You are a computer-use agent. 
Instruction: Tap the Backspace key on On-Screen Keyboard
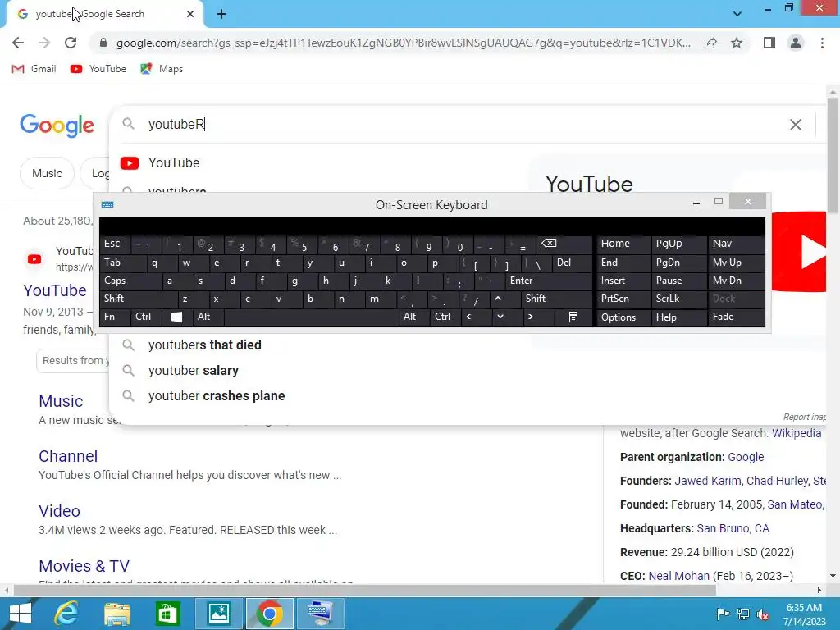564,244
